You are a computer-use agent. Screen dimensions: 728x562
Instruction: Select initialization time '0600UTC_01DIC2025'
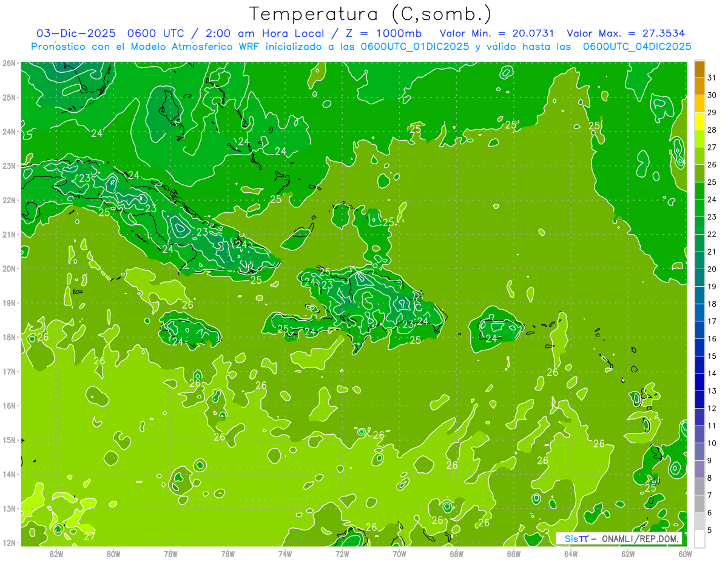(x=415, y=47)
